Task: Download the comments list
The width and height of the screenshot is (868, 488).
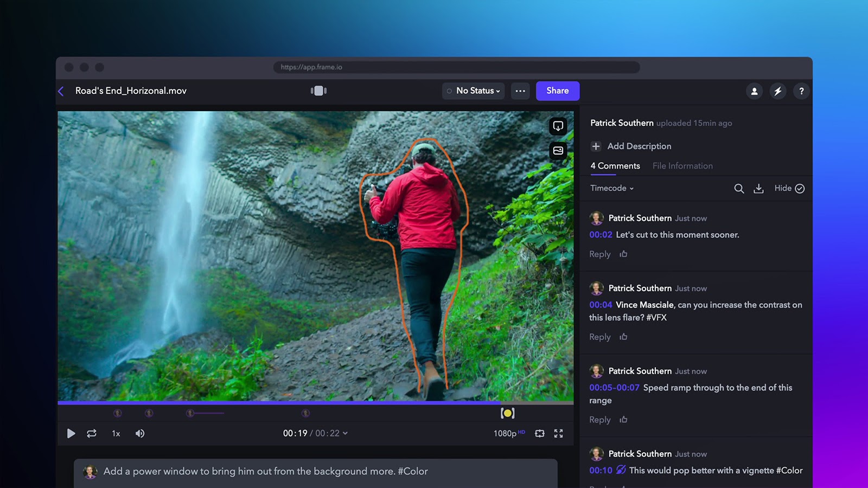Action: [x=758, y=188]
